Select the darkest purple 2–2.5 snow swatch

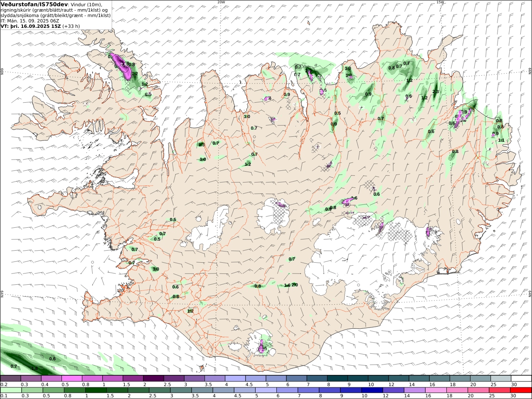coord(153,379)
